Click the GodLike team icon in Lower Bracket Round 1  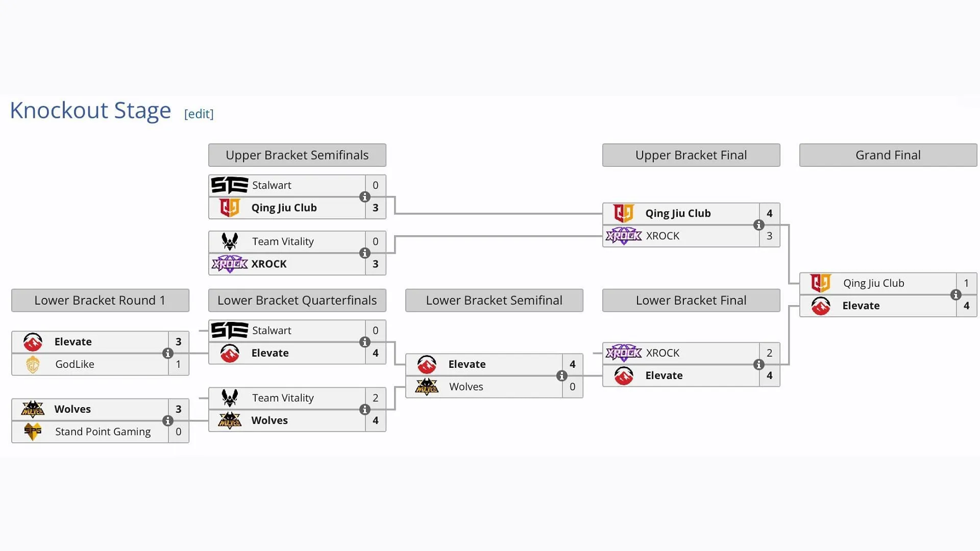34,363
